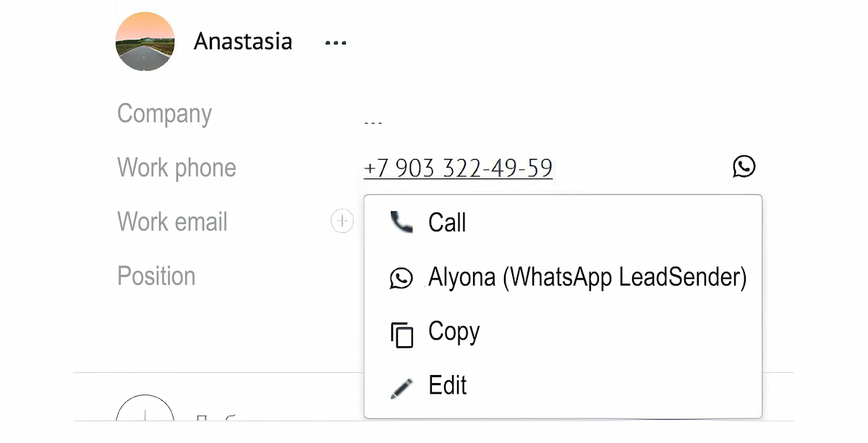Click the empty Company value placeholder

373,123
